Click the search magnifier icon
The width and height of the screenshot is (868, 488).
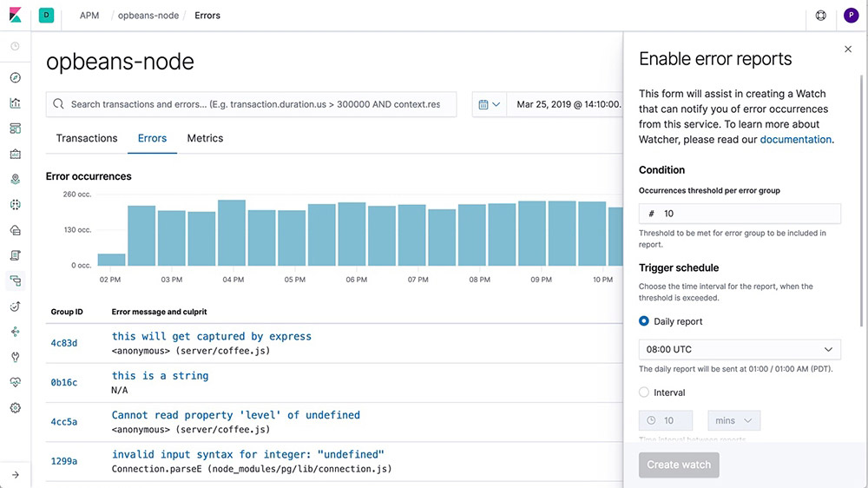coord(58,104)
